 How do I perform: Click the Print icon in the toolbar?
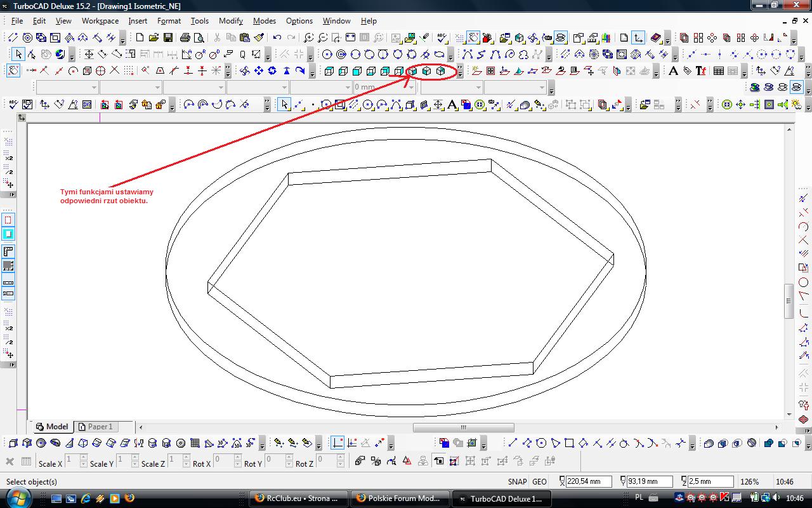tap(185, 38)
